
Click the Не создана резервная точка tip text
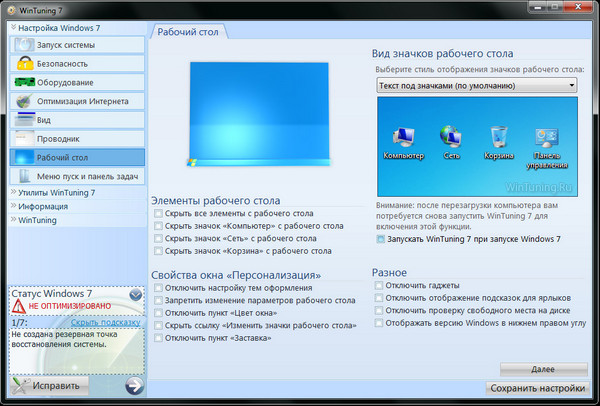click(64, 339)
